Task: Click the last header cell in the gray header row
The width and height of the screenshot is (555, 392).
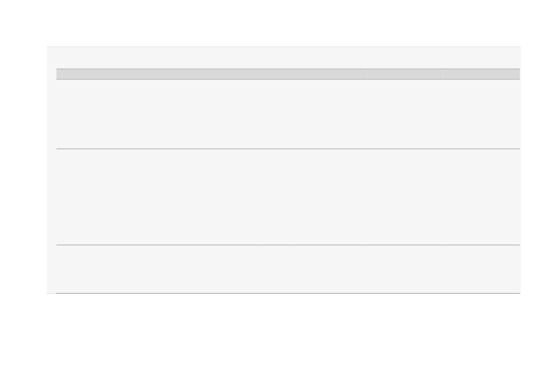Action: pyautogui.click(x=481, y=74)
